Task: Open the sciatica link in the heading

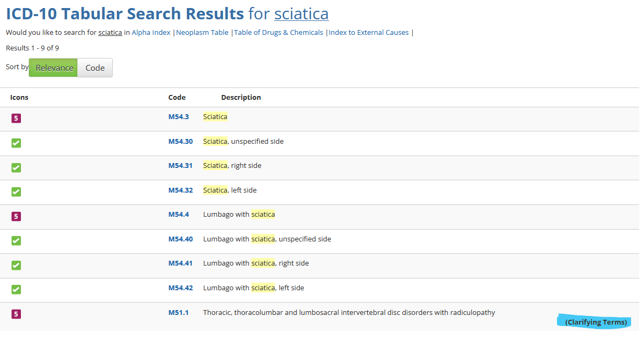Action: (x=302, y=14)
